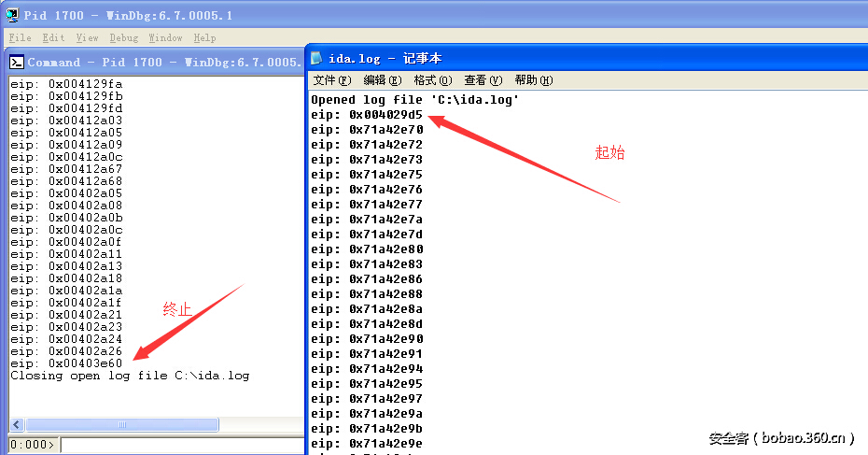Screen dimensions: 868x455
Task: Open the Window menu in WinDbg
Action: 165,38
